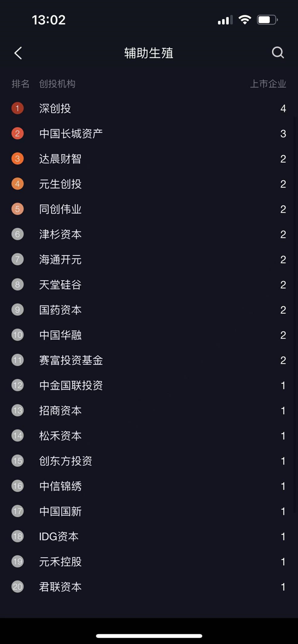The height and width of the screenshot is (644, 298).
Task: View 国药资本 institution
Action: pyautogui.click(x=60, y=310)
